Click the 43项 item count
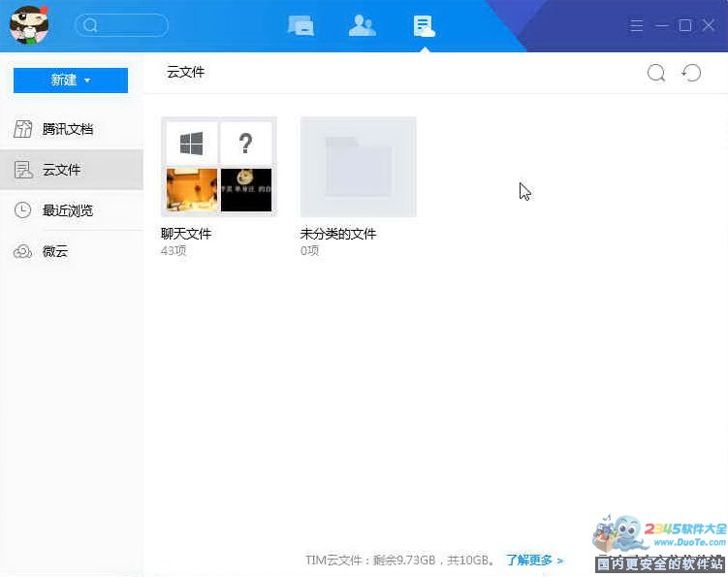 tap(174, 251)
